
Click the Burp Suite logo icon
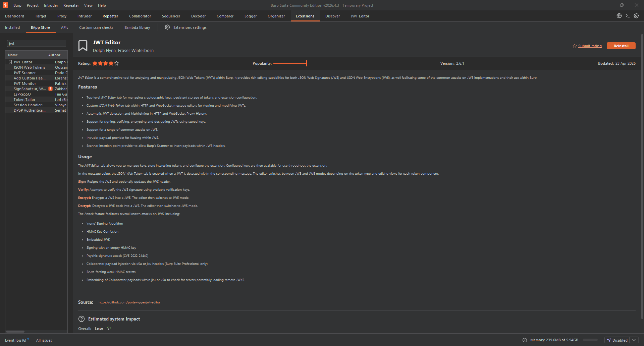pos(5,5)
